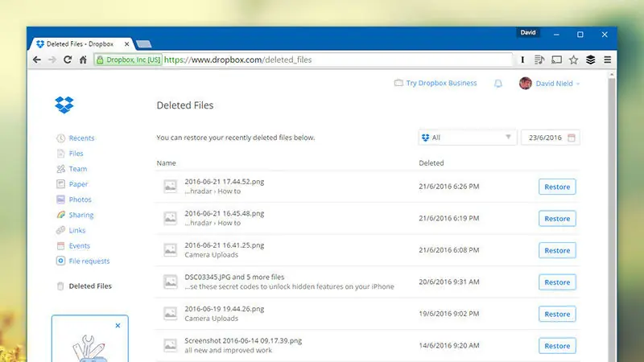Restore DSC03345.JPG and 5 more files
The height and width of the screenshot is (362, 644).
pyautogui.click(x=557, y=282)
